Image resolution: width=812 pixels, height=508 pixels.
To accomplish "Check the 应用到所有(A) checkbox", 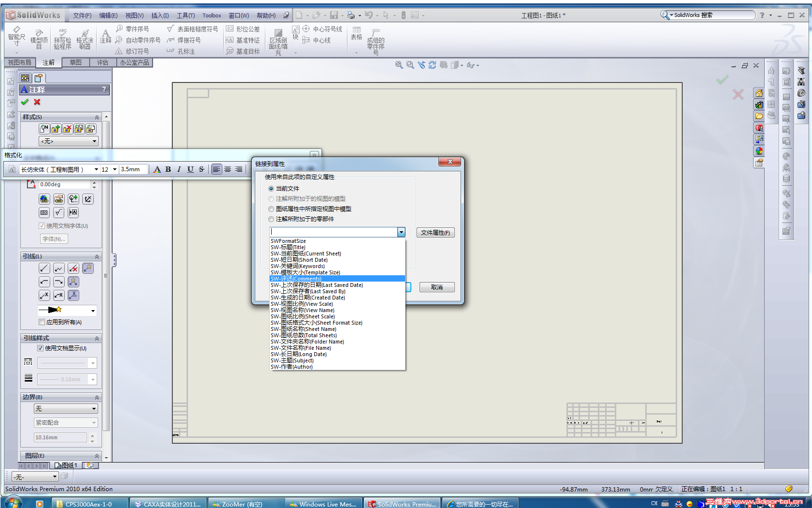I will pyautogui.click(x=42, y=322).
